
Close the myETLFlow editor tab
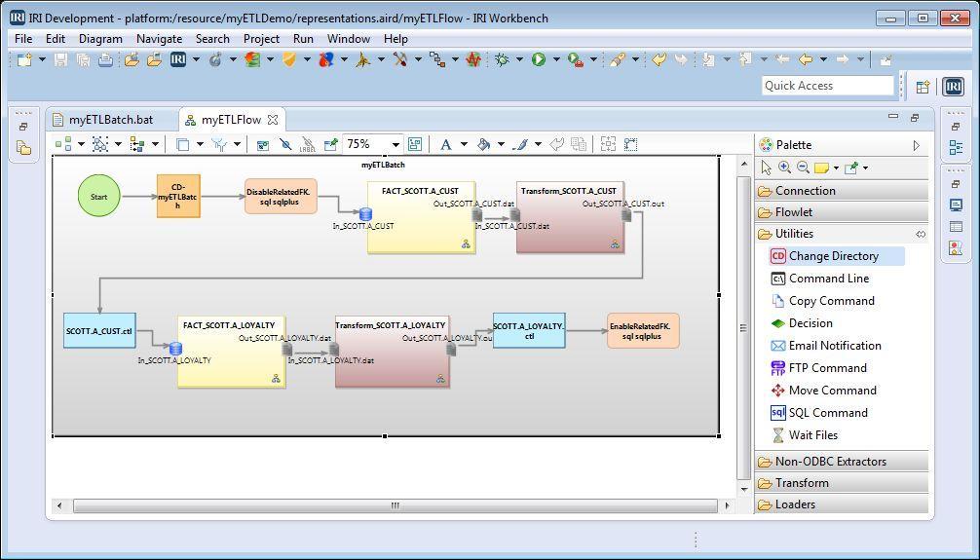point(273,120)
